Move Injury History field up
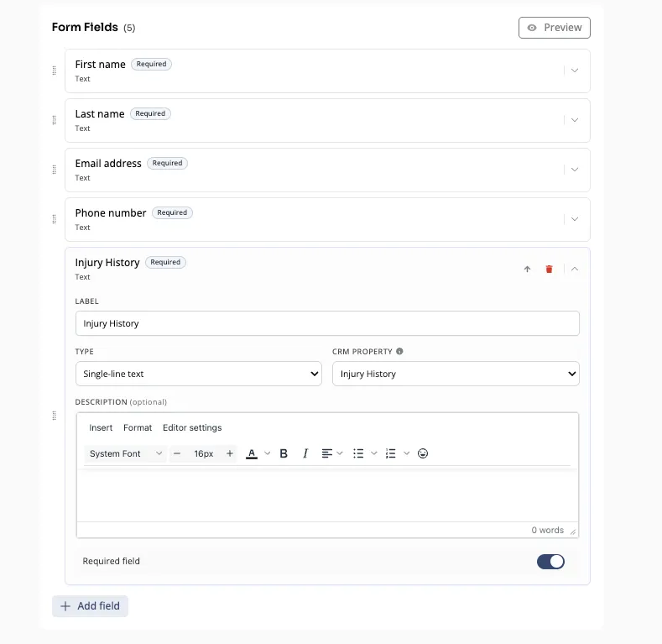This screenshot has height=644, width=662. pyautogui.click(x=527, y=269)
